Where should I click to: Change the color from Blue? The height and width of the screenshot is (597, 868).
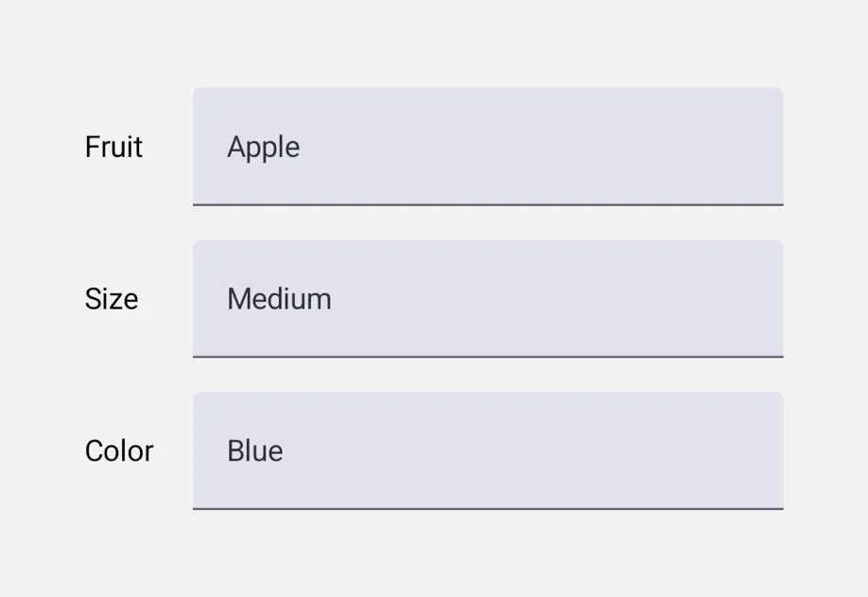point(488,450)
